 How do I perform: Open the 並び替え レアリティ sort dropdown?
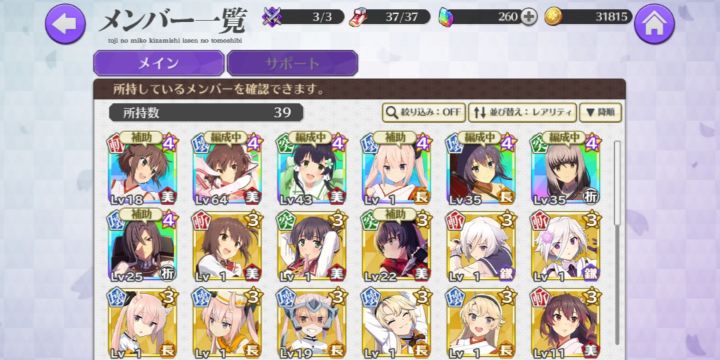[523, 112]
